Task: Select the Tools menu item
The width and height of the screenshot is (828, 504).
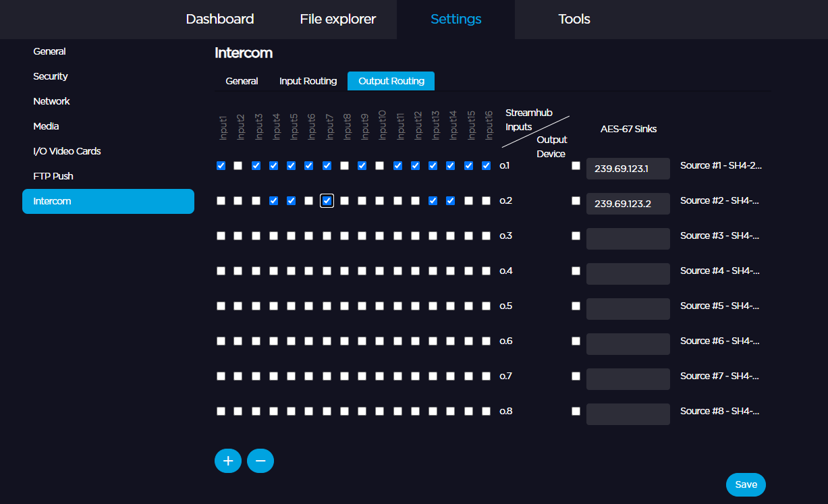Action: [574, 19]
